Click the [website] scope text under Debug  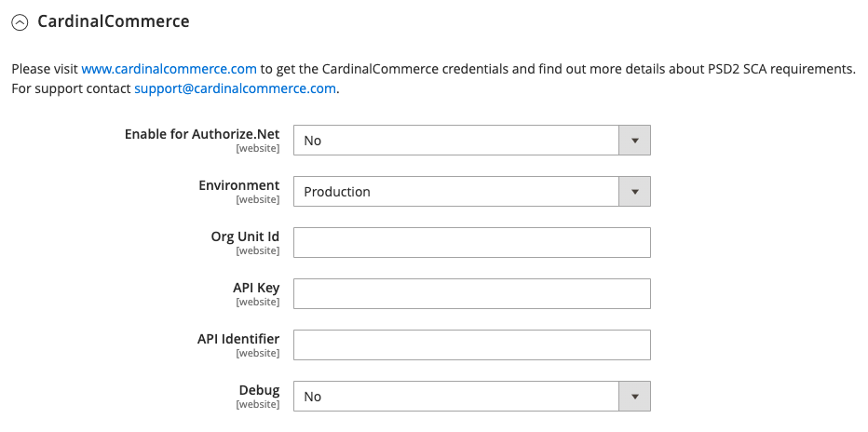pyautogui.click(x=258, y=404)
